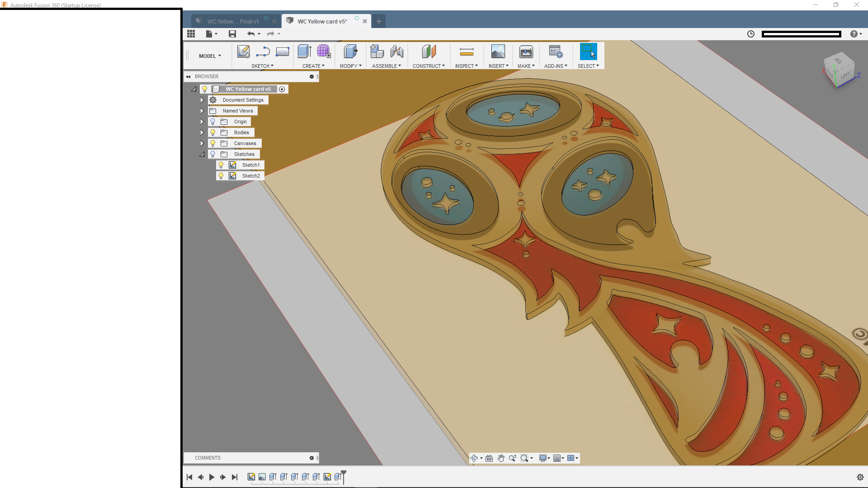Click activate radio button on root component
868x488 pixels.
pos(282,89)
